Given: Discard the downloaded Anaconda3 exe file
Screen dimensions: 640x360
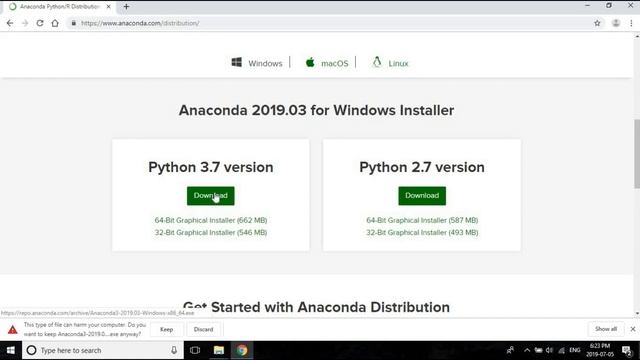Looking at the screenshot, I should point(203,329).
